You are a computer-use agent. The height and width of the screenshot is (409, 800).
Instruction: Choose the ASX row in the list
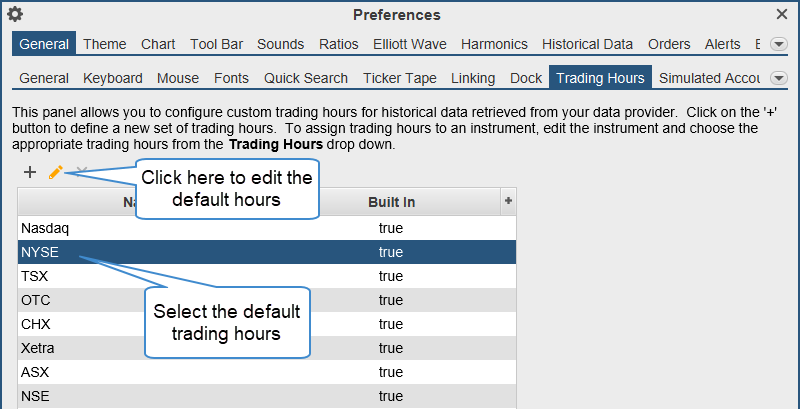point(200,372)
